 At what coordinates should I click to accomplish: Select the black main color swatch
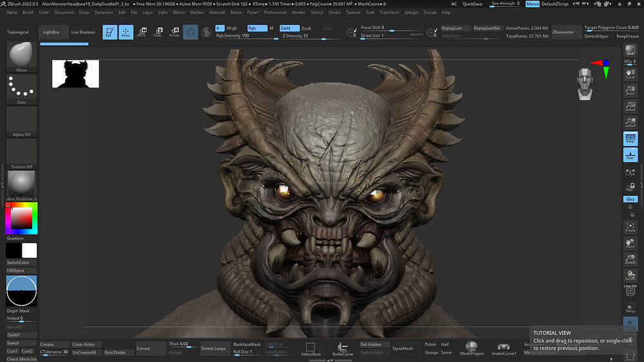[x=13, y=251]
